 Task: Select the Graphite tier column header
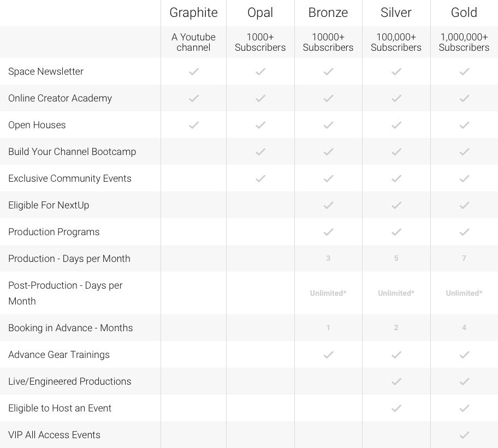(x=193, y=13)
